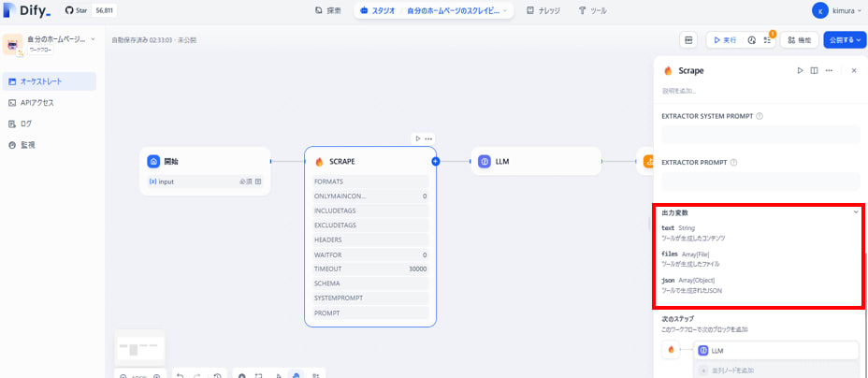Click the ONLYMAINCON... row
Viewport: 868px width, 378px height.
point(370,196)
